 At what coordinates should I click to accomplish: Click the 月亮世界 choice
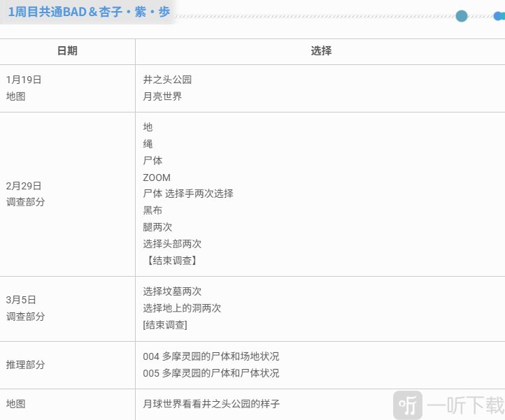pyautogui.click(x=162, y=96)
